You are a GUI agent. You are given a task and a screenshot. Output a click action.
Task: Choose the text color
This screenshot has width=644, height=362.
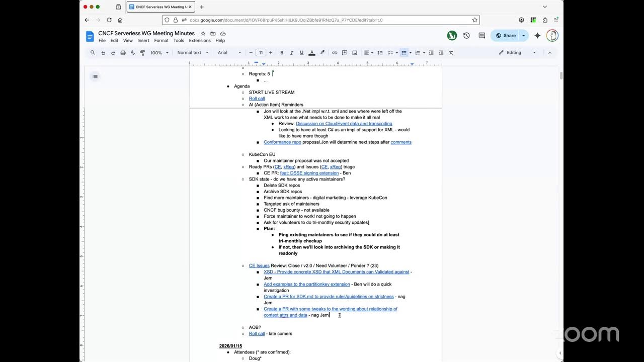click(x=312, y=52)
